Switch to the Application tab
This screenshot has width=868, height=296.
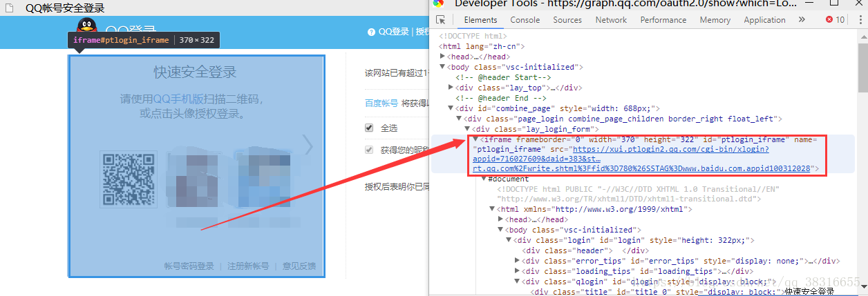pyautogui.click(x=764, y=20)
